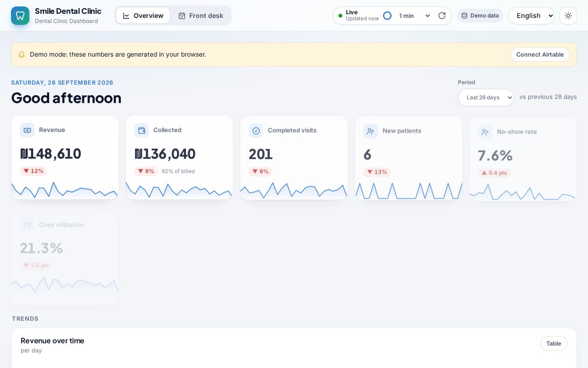Screen dimensions: 588x368
Task: Open the 1 min refresh interval dropdown
Action: [x=414, y=16]
